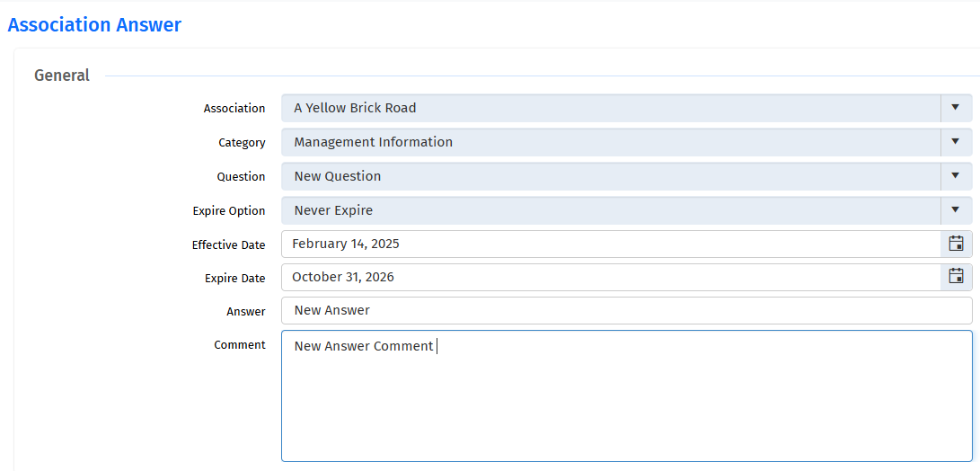The height and width of the screenshot is (471, 980).
Task: Open the Expire Date calendar picker
Action: (957, 277)
